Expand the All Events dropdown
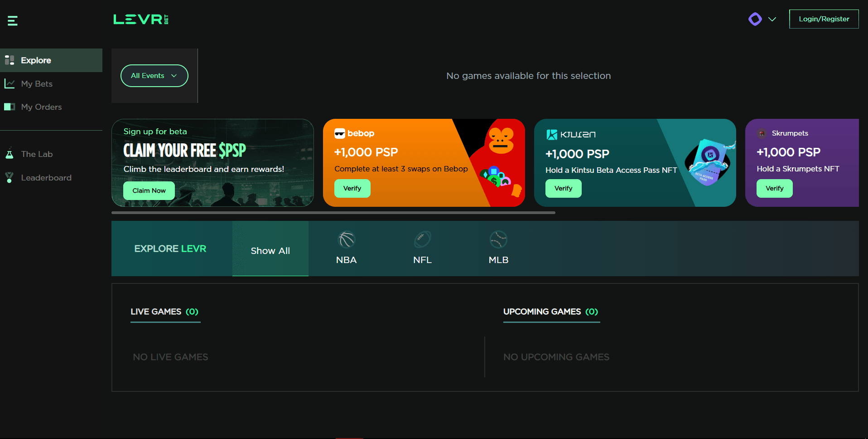The image size is (868, 439). 154,76
